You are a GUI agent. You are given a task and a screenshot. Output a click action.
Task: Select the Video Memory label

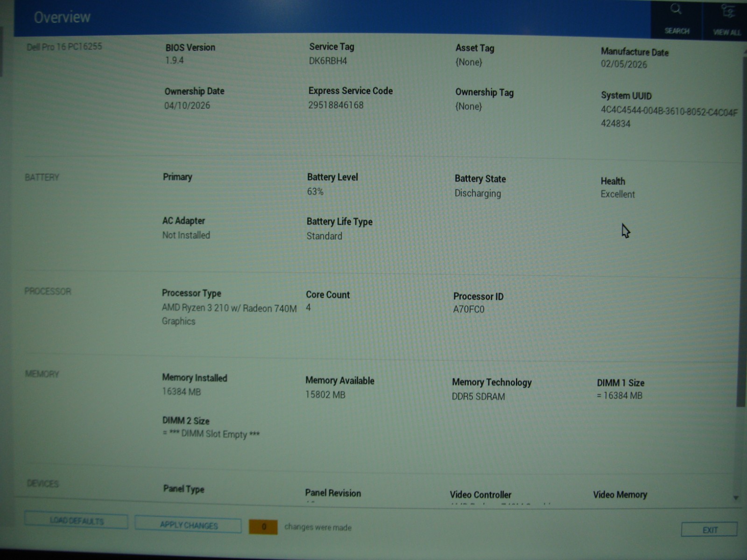(x=620, y=495)
